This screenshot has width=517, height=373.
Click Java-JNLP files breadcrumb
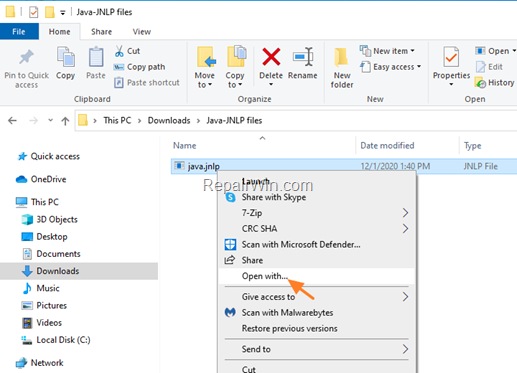(x=234, y=120)
